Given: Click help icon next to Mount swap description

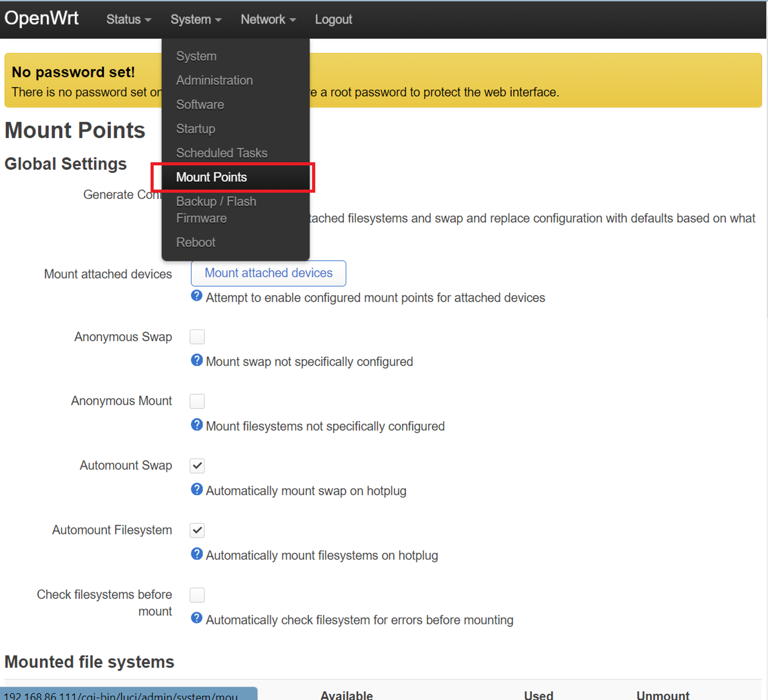Looking at the screenshot, I should 197,360.
